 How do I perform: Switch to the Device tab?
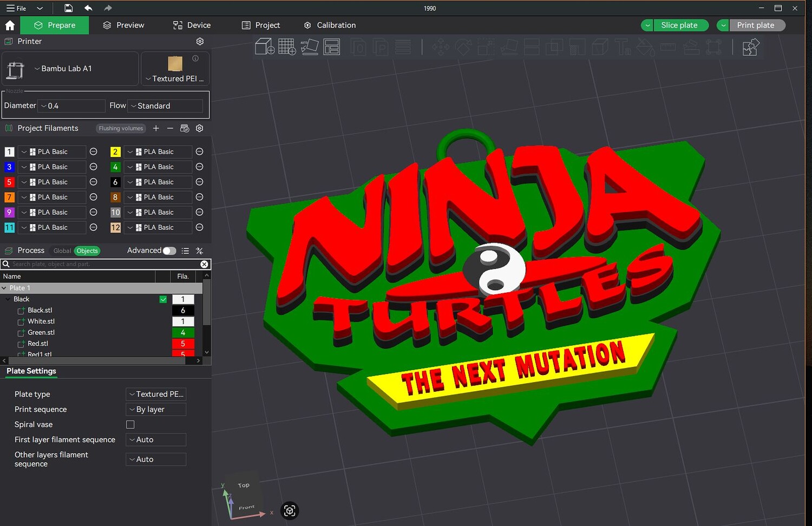192,25
